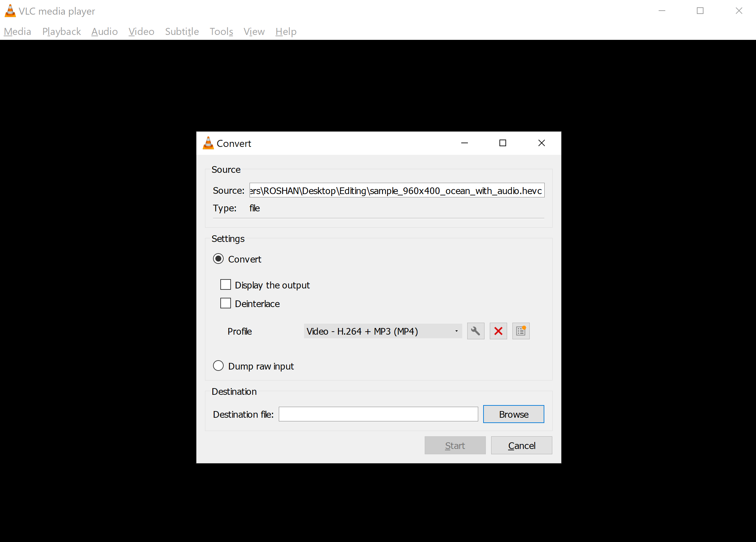The width and height of the screenshot is (756, 542).
Task: Click the red X delete profile icon
Action: pos(498,331)
